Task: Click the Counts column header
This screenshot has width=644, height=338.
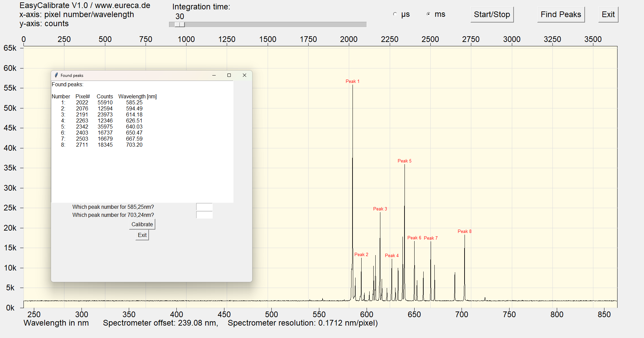Action: pos(105,96)
